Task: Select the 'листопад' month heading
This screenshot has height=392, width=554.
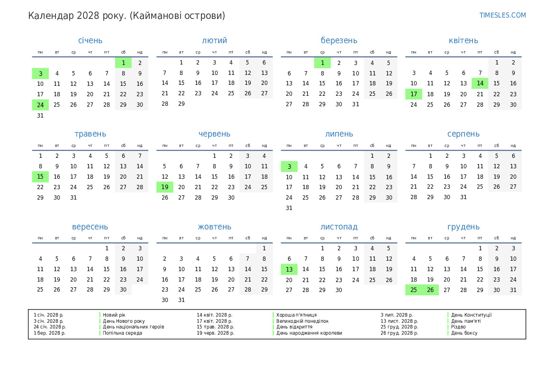Action: click(x=339, y=227)
